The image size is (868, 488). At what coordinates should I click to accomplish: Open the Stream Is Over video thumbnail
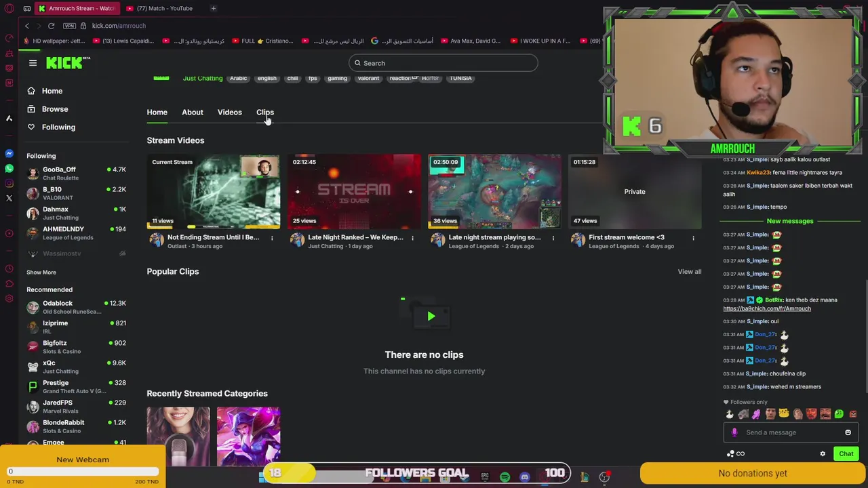[354, 191]
